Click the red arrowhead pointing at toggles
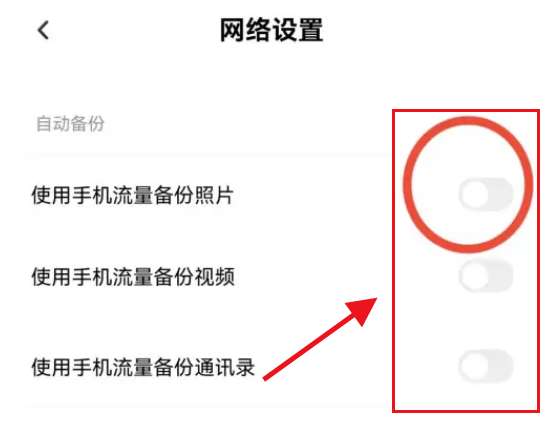The height and width of the screenshot is (437, 548). coord(362,309)
